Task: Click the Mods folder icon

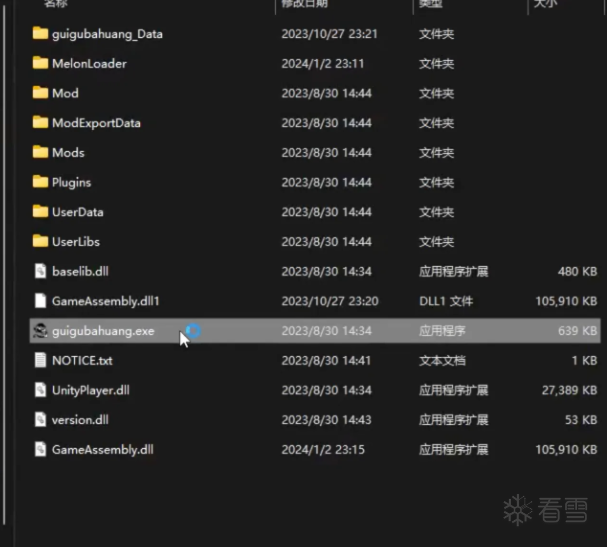Action: coord(40,152)
